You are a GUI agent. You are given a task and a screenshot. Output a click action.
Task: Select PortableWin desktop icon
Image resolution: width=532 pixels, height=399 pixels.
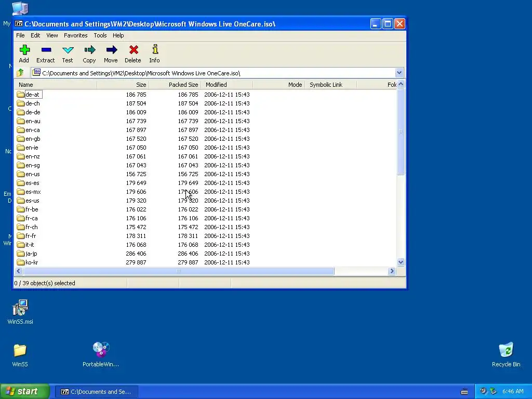click(x=101, y=350)
